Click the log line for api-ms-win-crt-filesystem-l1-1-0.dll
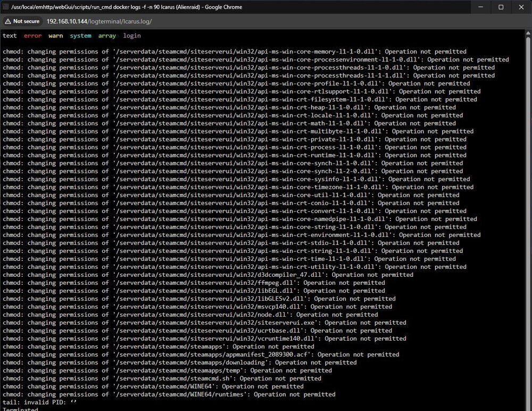Viewport: 532px width, 411px height. point(240,100)
